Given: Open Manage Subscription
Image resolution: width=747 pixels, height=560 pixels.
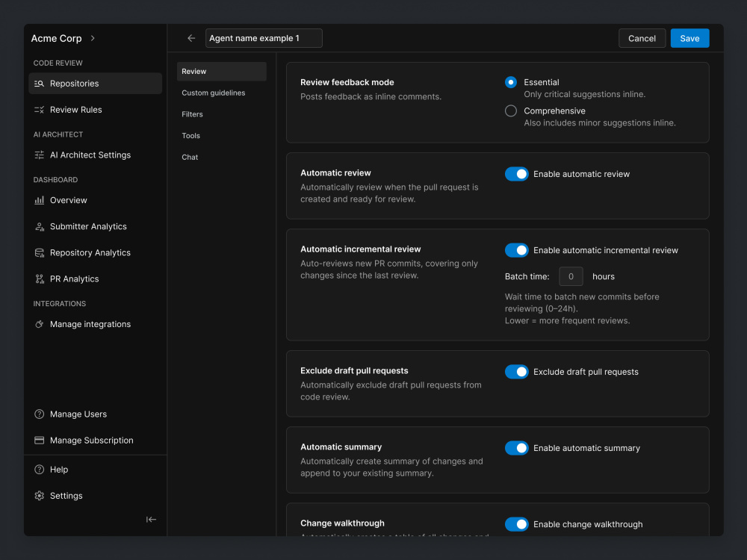Looking at the screenshot, I should click(96, 440).
